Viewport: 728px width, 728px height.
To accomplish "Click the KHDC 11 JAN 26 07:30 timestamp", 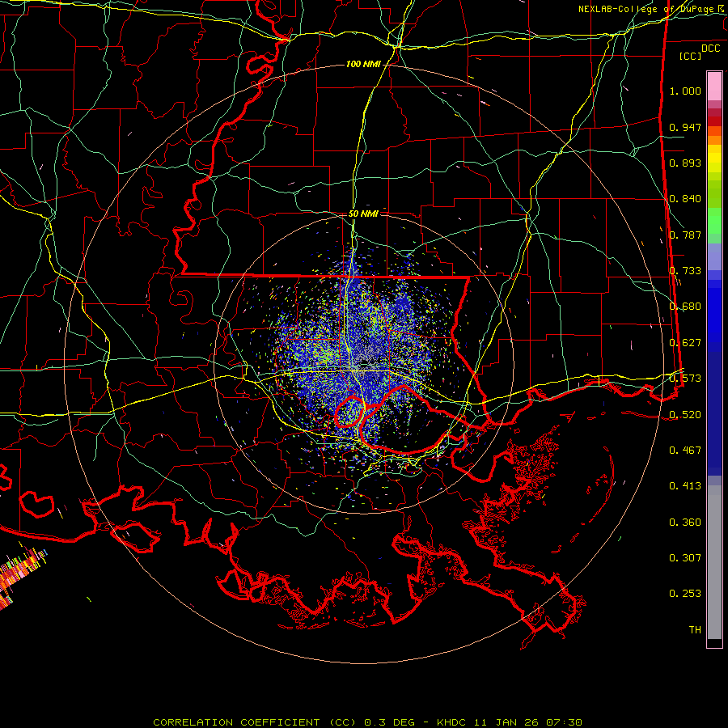I will click(x=510, y=722).
